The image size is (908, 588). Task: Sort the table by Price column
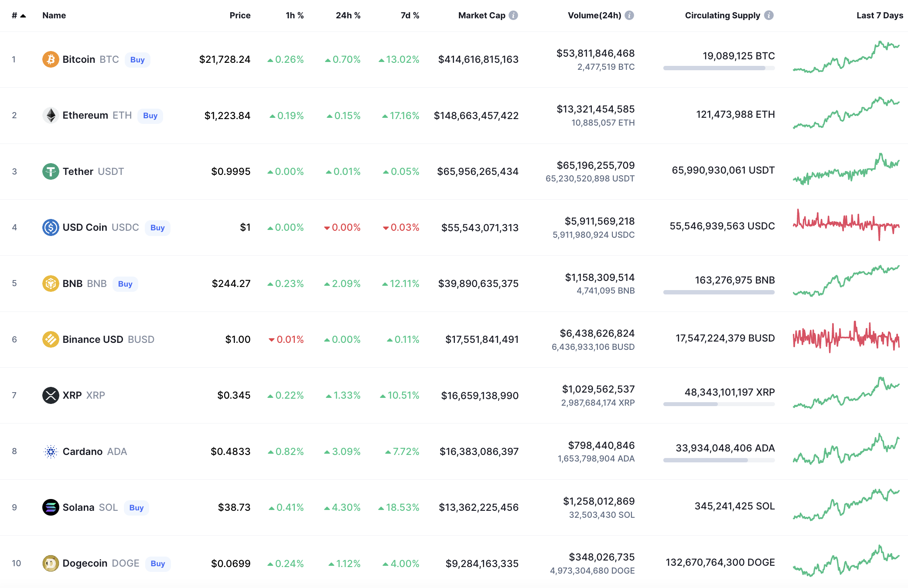pos(240,15)
